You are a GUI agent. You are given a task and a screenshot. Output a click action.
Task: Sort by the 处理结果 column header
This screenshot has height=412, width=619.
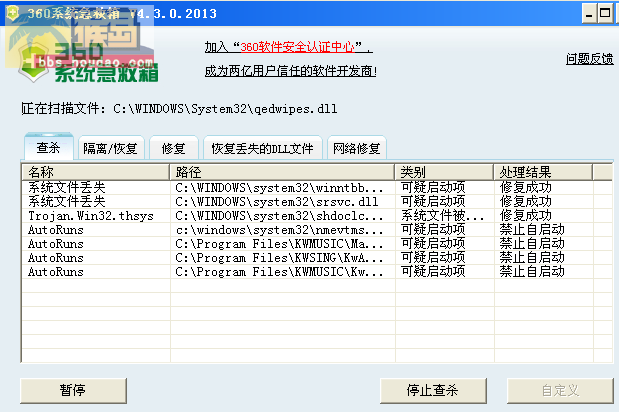point(543,172)
